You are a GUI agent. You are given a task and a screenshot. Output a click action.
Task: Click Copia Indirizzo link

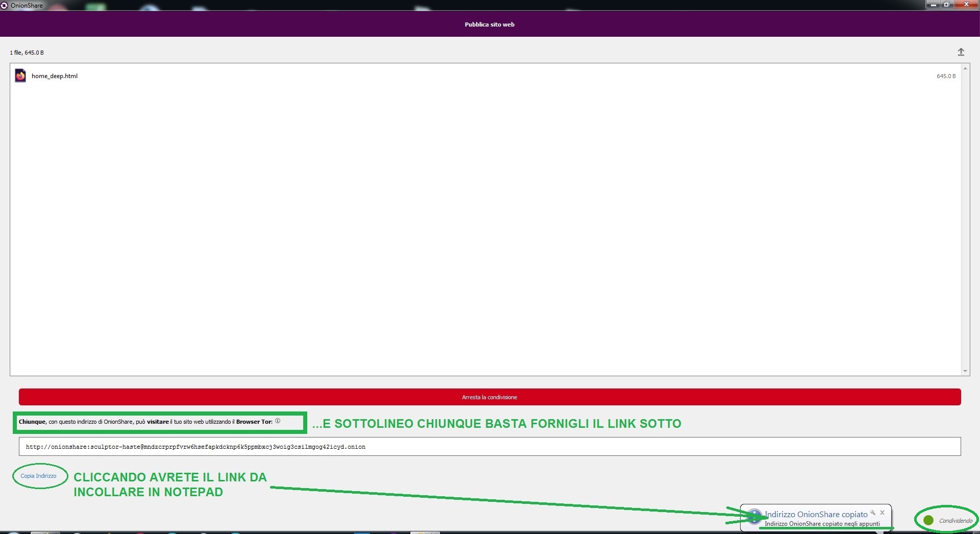click(x=38, y=476)
